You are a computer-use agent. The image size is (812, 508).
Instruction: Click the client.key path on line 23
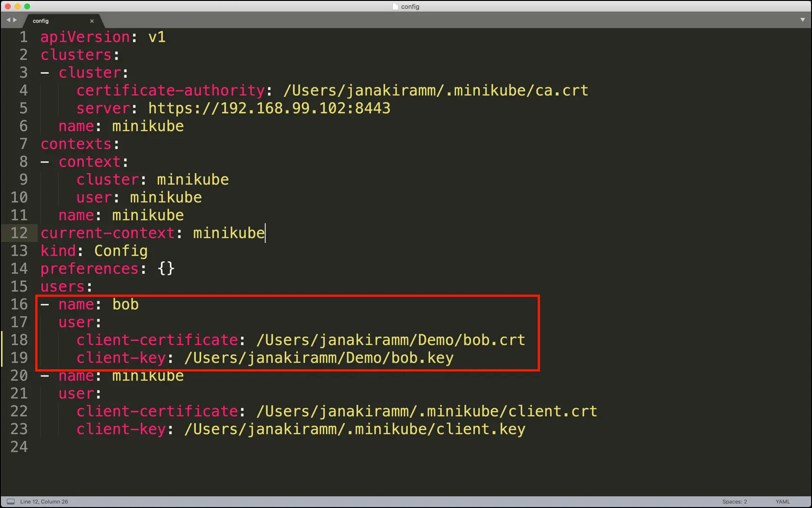point(355,429)
